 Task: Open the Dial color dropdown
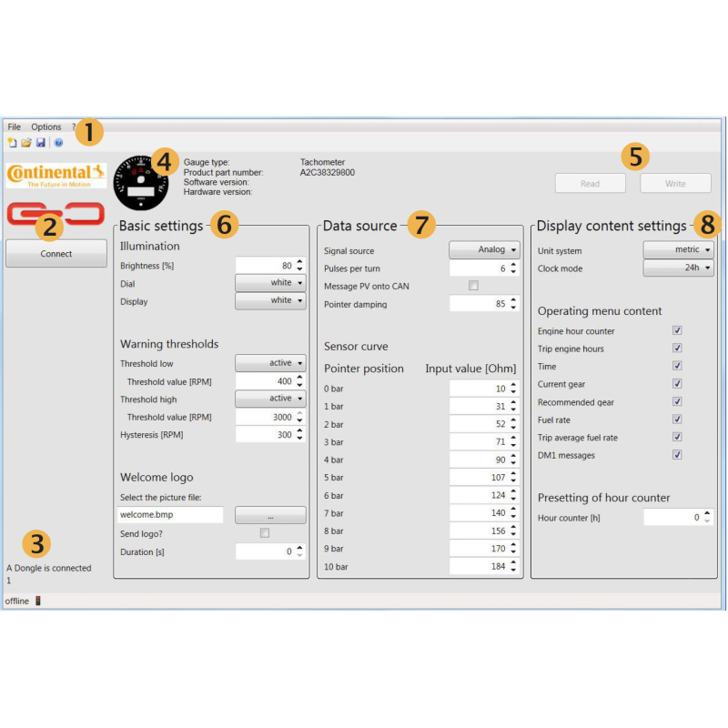(270, 282)
